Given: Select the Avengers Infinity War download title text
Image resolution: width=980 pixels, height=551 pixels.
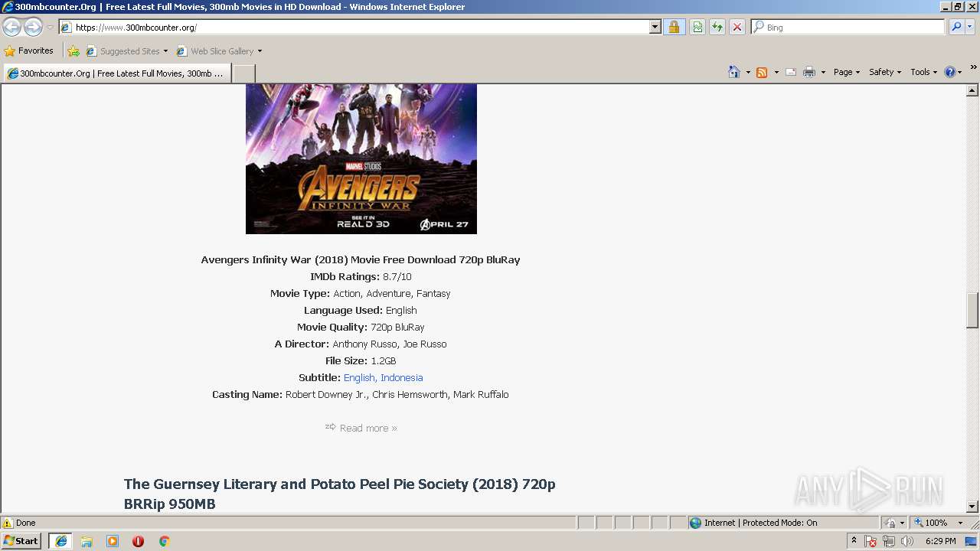Looking at the screenshot, I should (x=361, y=259).
